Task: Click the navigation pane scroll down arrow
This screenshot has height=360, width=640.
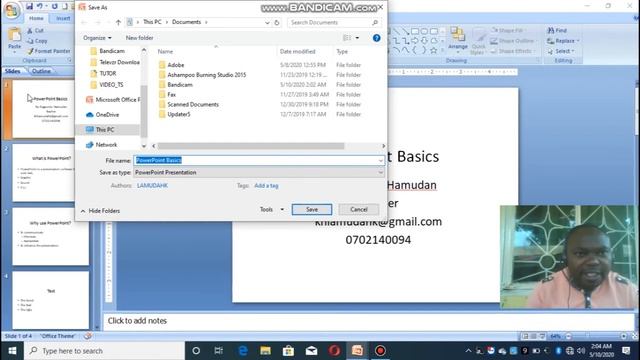Action: pos(144,146)
